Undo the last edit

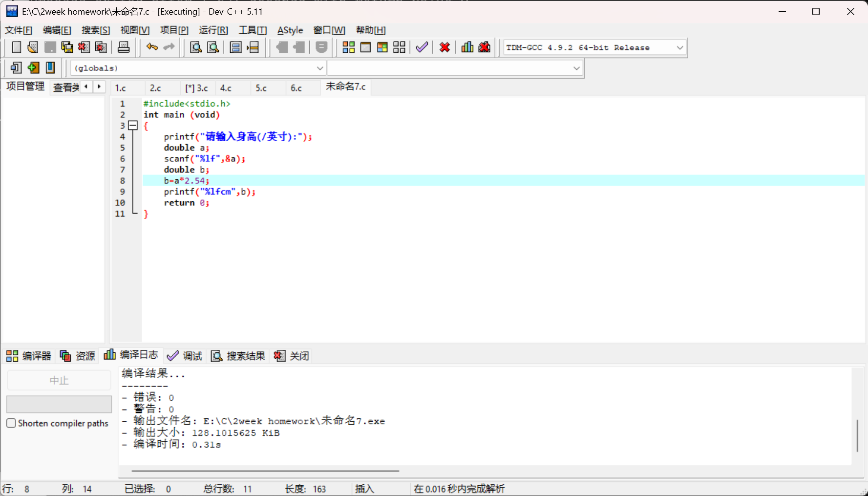coord(152,47)
